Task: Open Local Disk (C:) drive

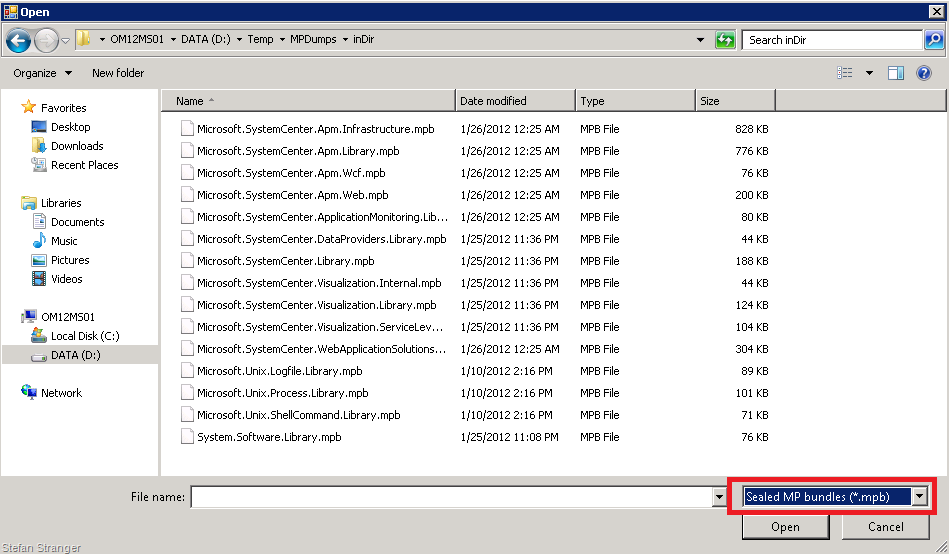Action: tap(85, 336)
